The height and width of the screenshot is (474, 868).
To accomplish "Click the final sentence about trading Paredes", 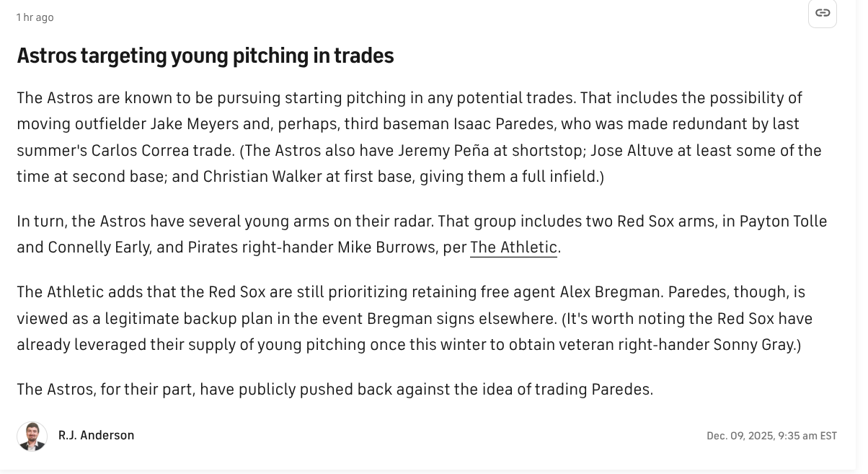I will coord(335,390).
